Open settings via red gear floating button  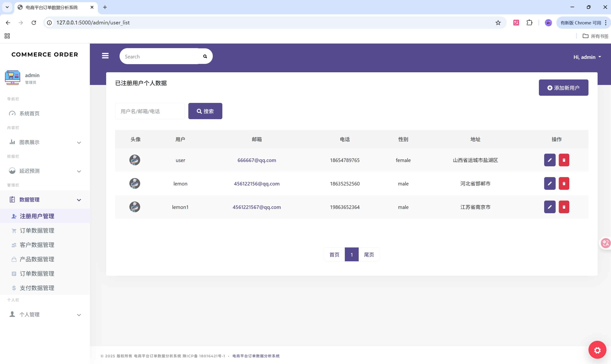coord(597,350)
